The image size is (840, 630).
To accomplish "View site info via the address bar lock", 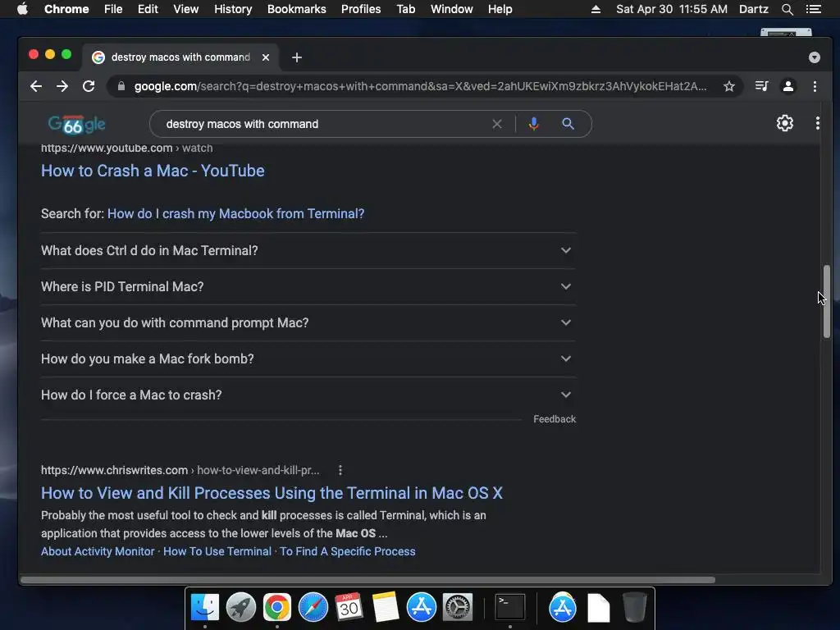I will (121, 86).
